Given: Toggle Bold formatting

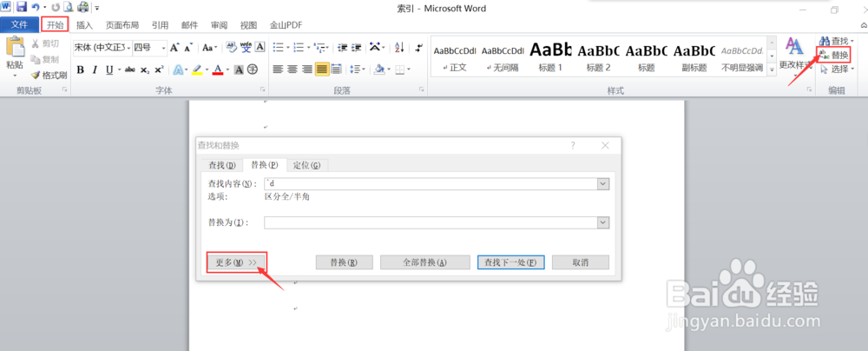Looking at the screenshot, I should [x=80, y=70].
